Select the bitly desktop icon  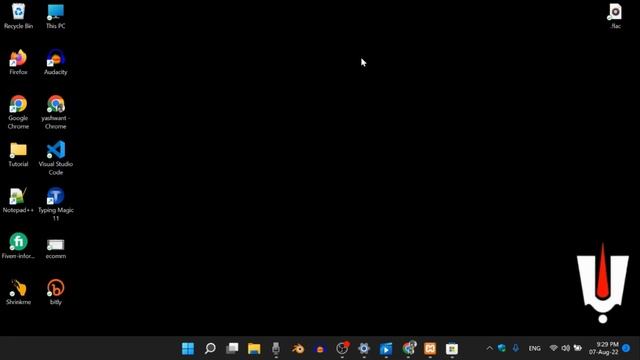56,292
